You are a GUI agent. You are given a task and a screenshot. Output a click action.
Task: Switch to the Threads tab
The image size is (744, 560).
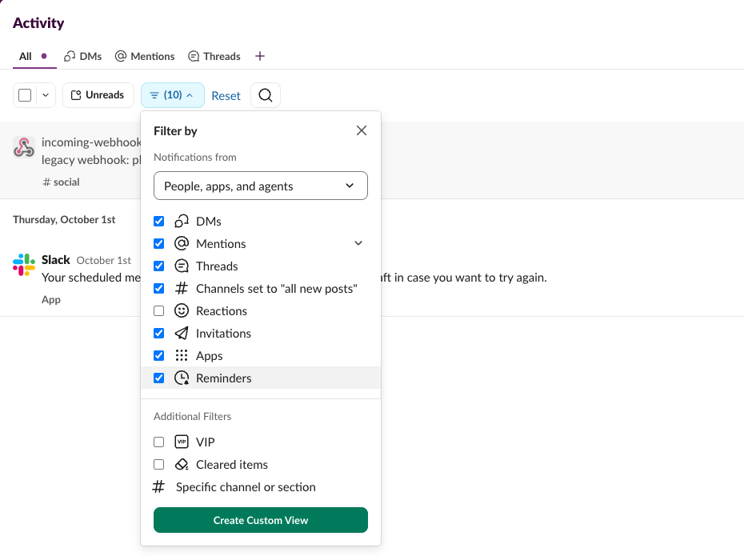click(214, 57)
